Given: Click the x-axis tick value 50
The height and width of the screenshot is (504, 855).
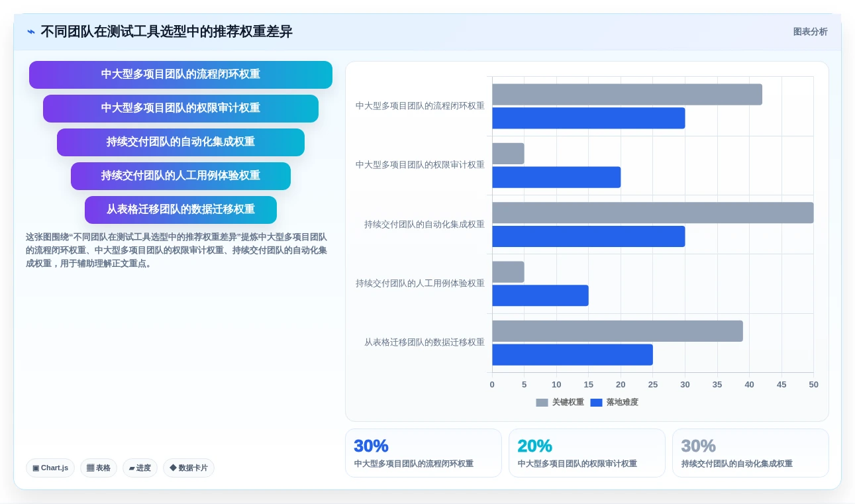Looking at the screenshot, I should click(813, 385).
